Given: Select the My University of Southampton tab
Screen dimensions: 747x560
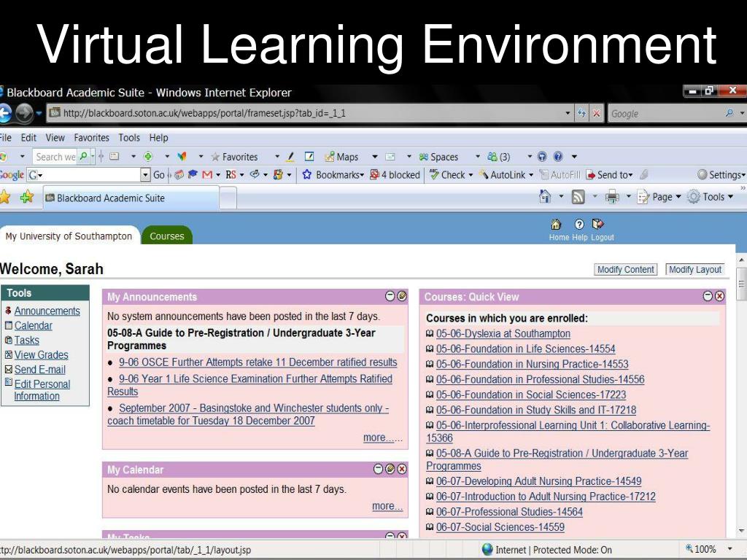Looking at the screenshot, I should click(x=69, y=236).
